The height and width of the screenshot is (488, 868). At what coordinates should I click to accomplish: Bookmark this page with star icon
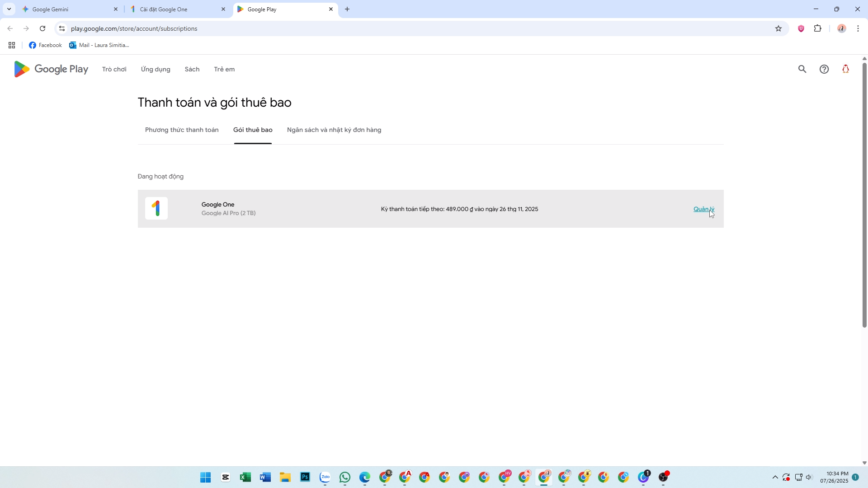click(x=778, y=28)
